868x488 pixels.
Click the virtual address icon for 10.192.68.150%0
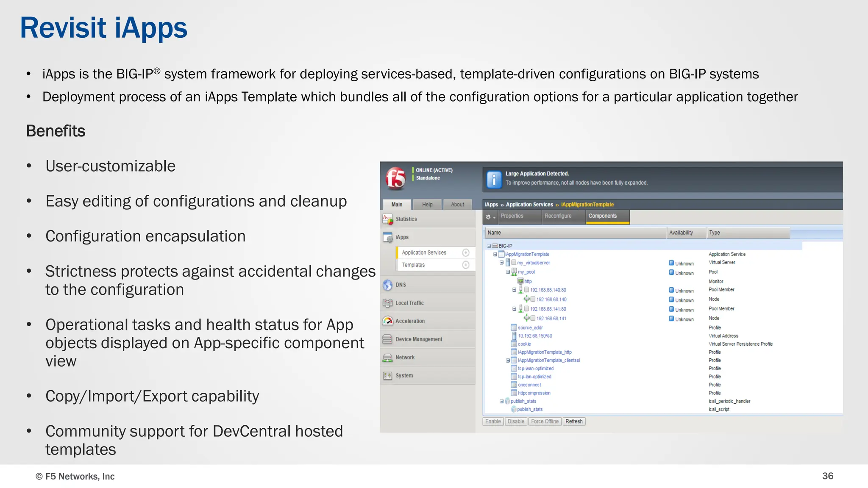click(x=514, y=335)
